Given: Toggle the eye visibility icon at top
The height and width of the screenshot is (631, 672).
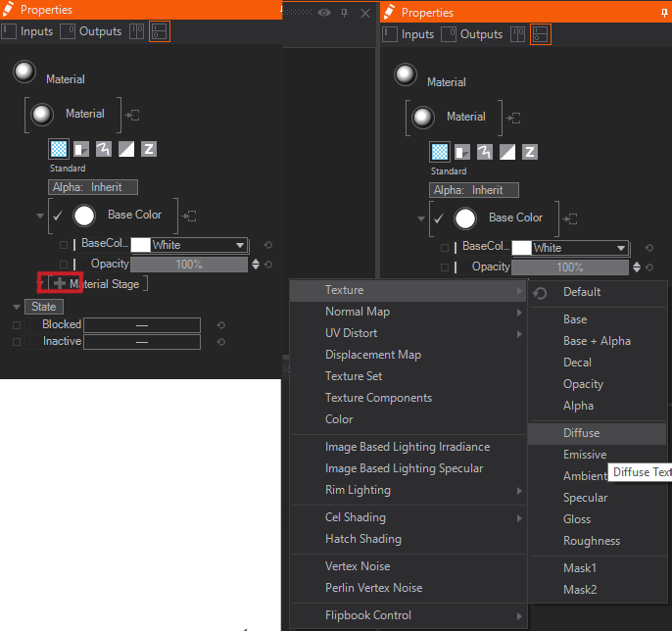Looking at the screenshot, I should coord(324,13).
